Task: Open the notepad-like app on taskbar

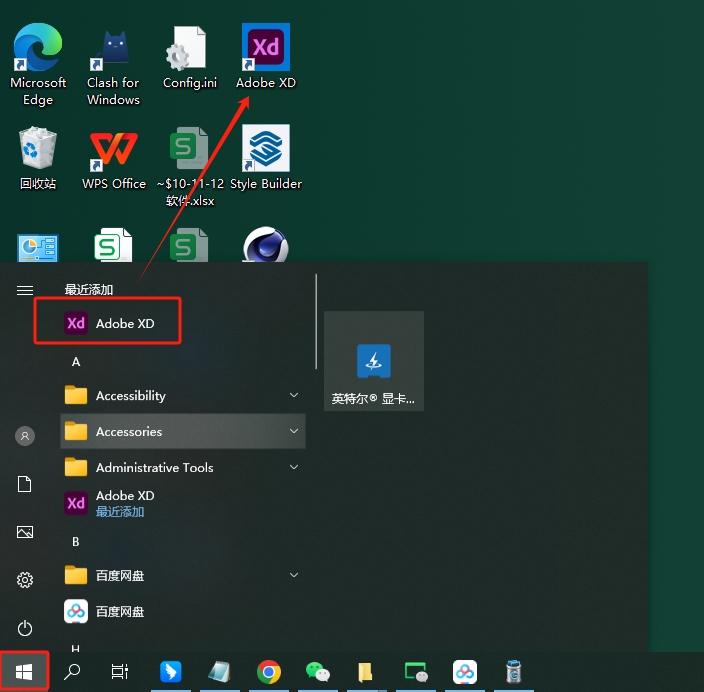Action: coord(220,672)
